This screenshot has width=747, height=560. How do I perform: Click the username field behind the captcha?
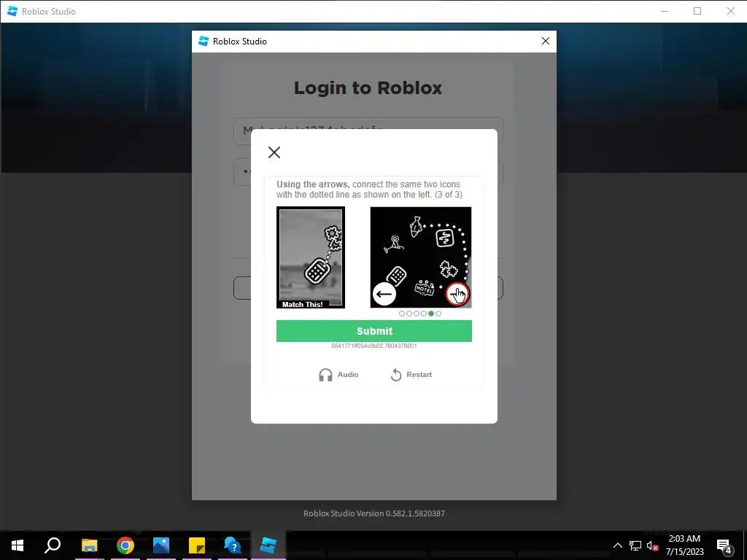368,131
